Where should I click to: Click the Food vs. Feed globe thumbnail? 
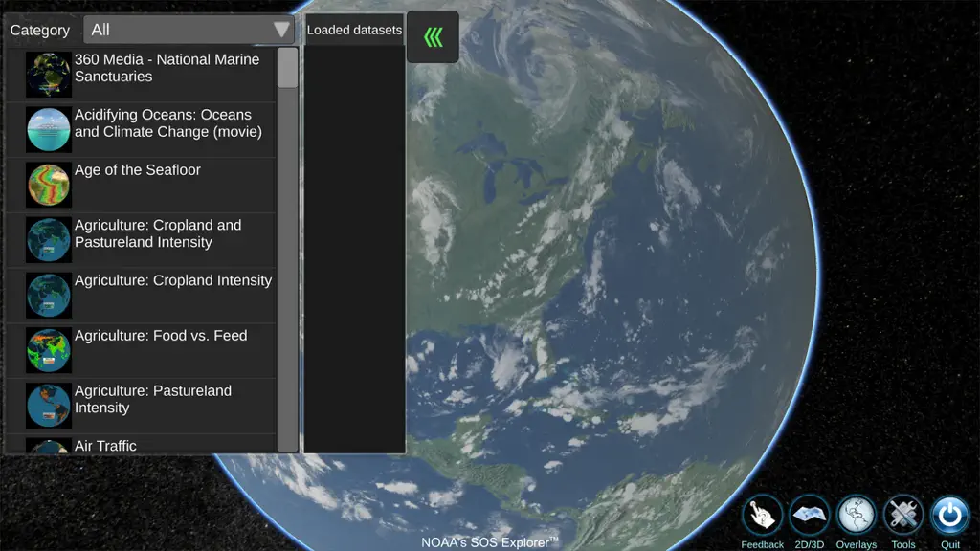[48, 350]
